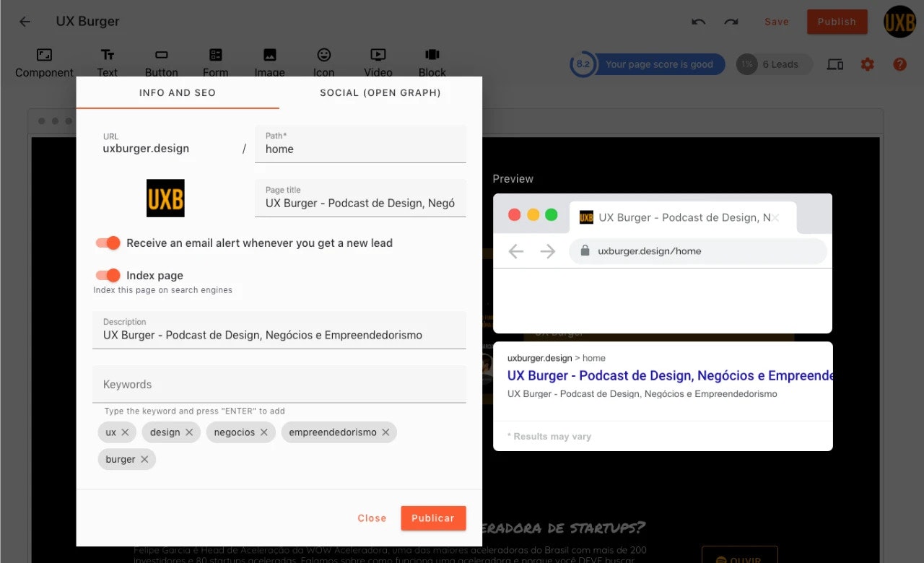The height and width of the screenshot is (563, 924).
Task: Select the Button element tool
Action: coord(162,63)
